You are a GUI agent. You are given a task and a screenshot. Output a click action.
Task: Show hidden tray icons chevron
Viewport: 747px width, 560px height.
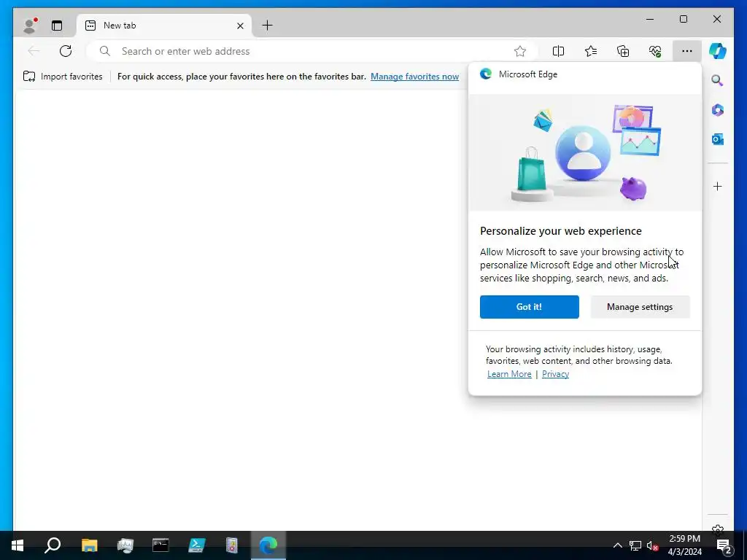pyautogui.click(x=617, y=545)
